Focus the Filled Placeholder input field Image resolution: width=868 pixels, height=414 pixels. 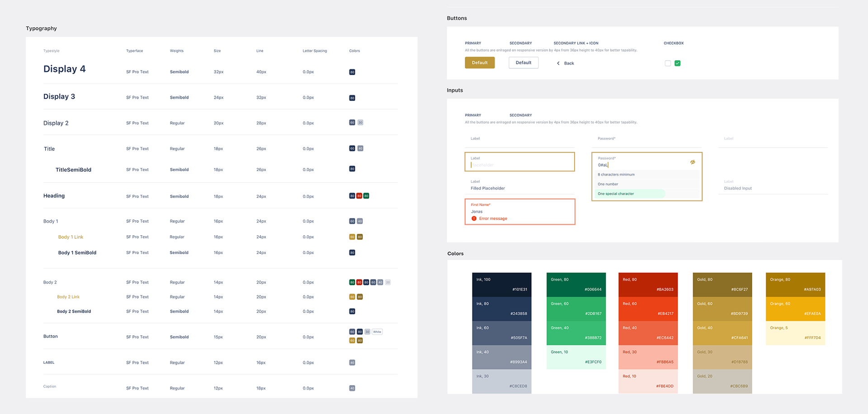tap(520, 188)
